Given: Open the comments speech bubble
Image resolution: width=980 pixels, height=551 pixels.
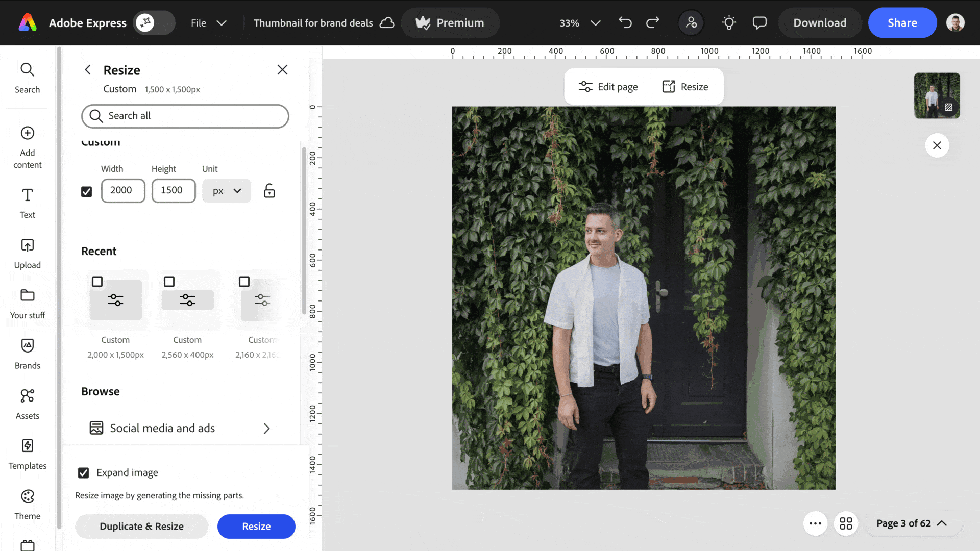Looking at the screenshot, I should tap(759, 23).
